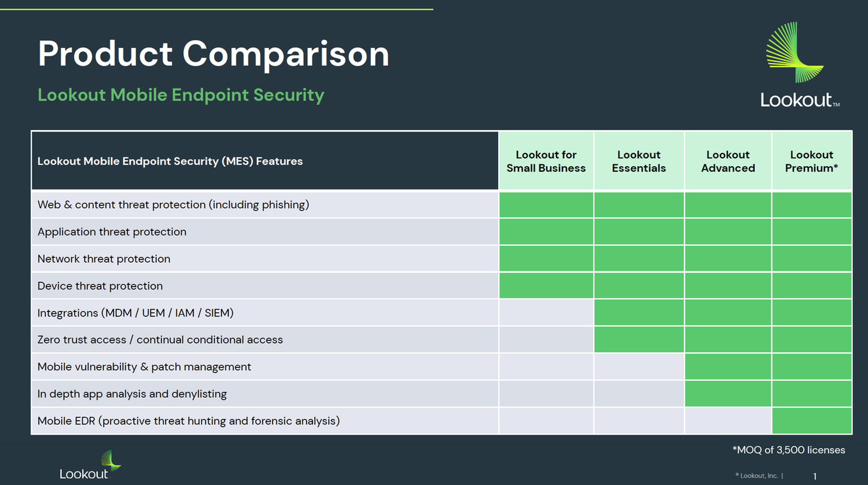Screen dimensions: 868x485
Task: Select the Lookout Advanced column header
Action: (x=728, y=161)
